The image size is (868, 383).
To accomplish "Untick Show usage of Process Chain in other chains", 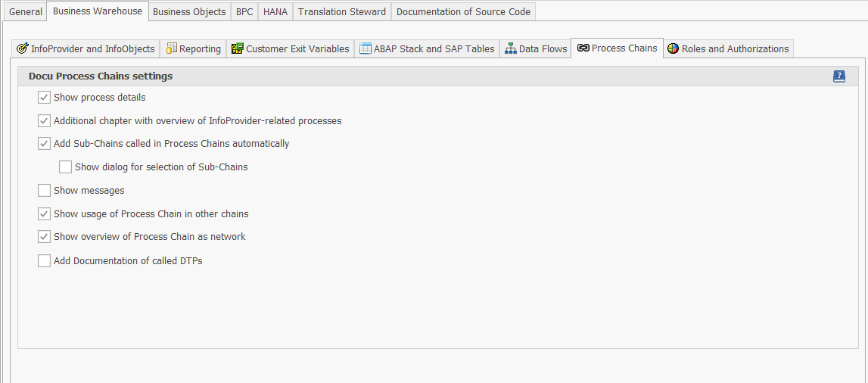I will (x=44, y=214).
